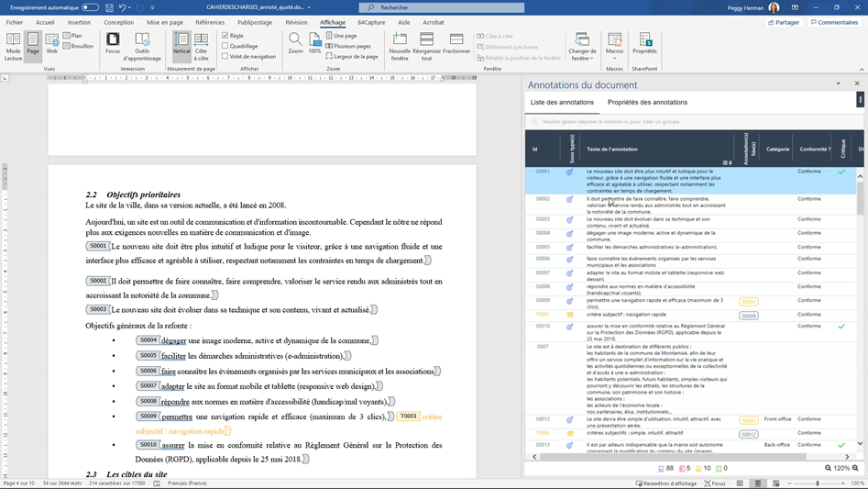Open Changer de fenêtre dropdown
Screen dimensions: 868x489
pos(582,47)
